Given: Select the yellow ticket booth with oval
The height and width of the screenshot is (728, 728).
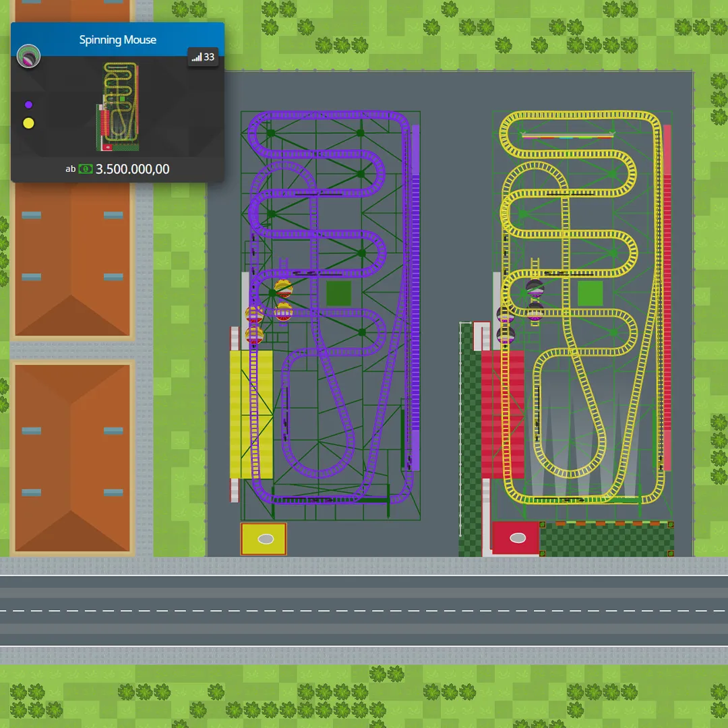Looking at the screenshot, I should coord(264,539).
